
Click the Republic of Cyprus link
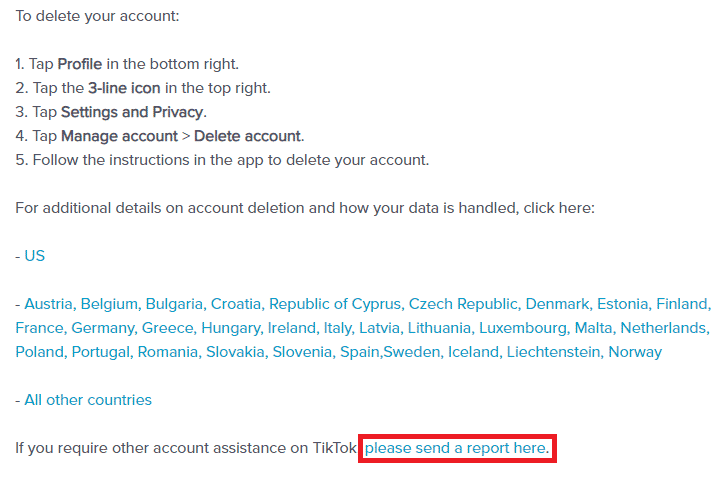pos(335,304)
